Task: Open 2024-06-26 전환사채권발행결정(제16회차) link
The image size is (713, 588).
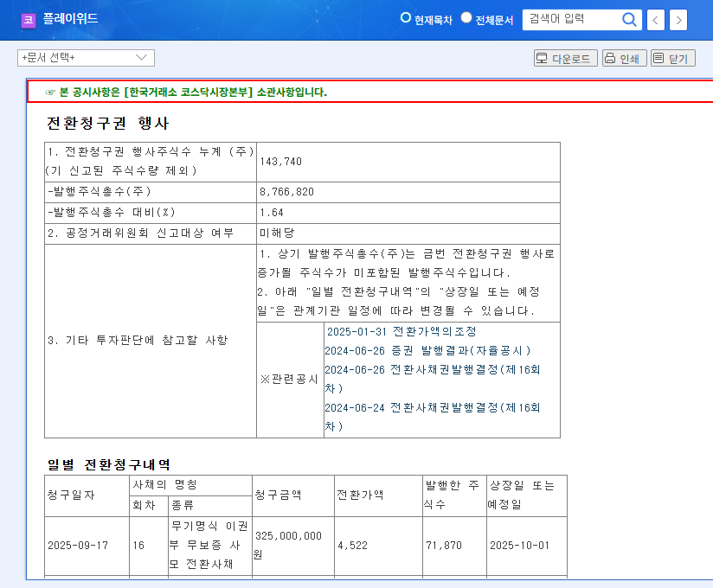Action: coord(432,379)
